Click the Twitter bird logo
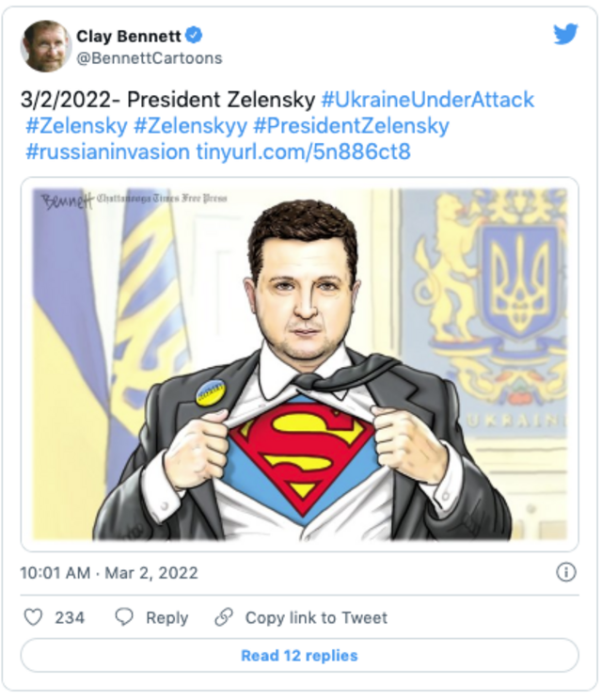The image size is (601, 700). coord(565,35)
